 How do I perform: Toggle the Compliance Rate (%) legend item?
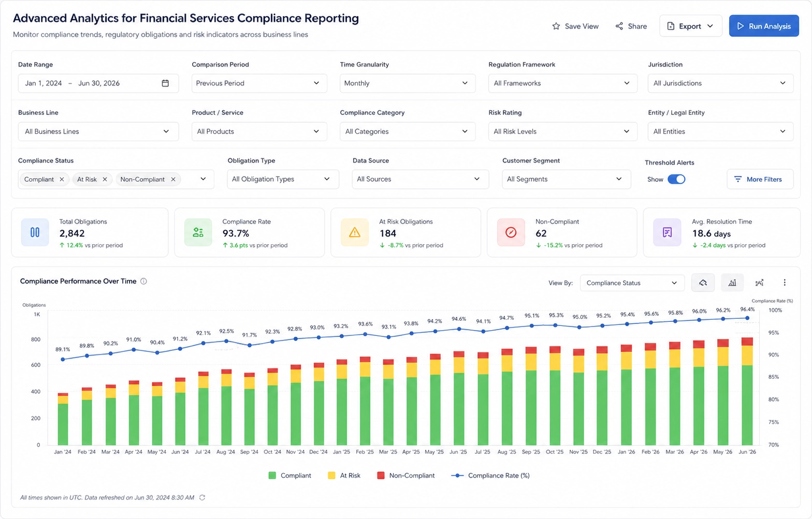pos(490,476)
